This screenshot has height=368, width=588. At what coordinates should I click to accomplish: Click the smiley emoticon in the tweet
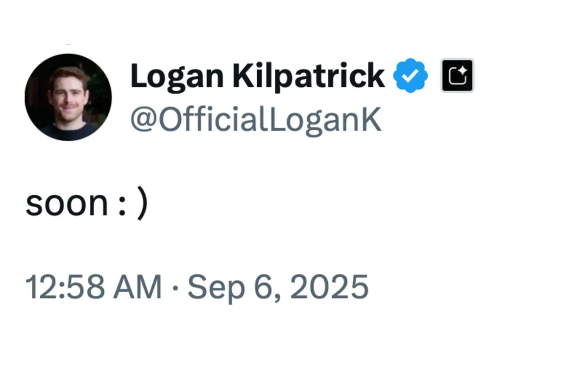click(x=132, y=205)
